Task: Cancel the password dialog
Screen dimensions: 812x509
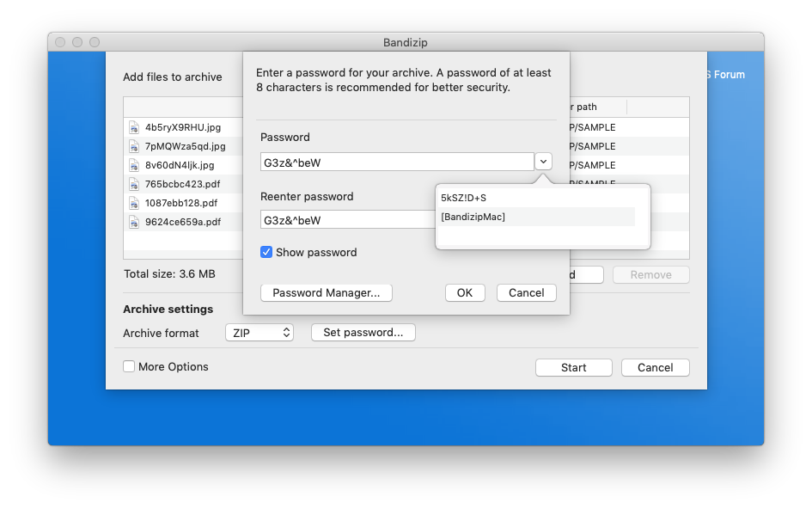Action: click(x=526, y=293)
